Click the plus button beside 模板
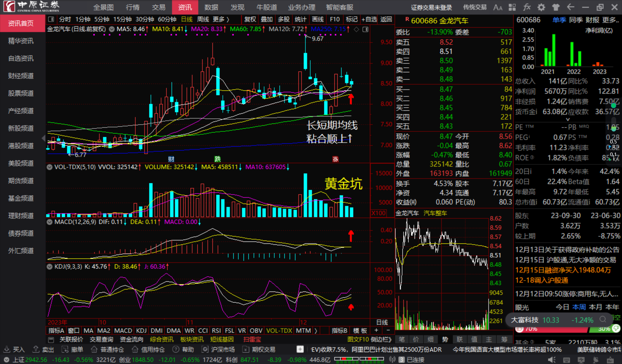Screen dimensions: 622x364 pos(376,330)
